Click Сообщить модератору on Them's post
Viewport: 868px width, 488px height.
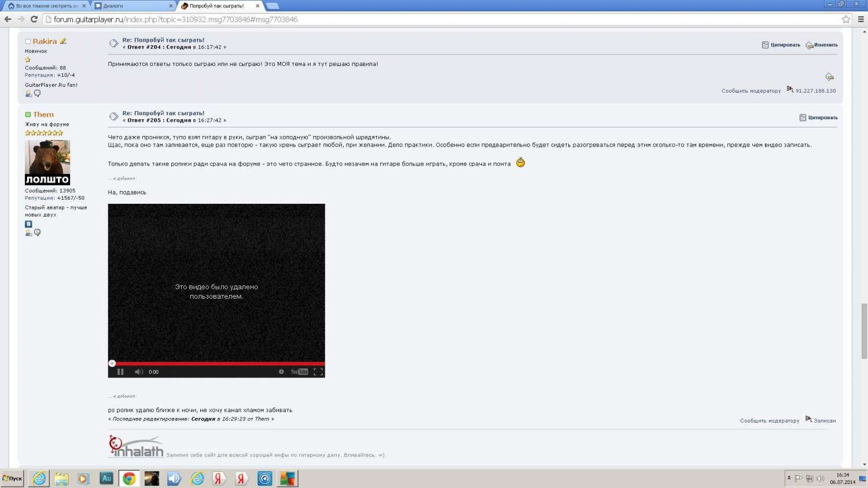pos(769,421)
